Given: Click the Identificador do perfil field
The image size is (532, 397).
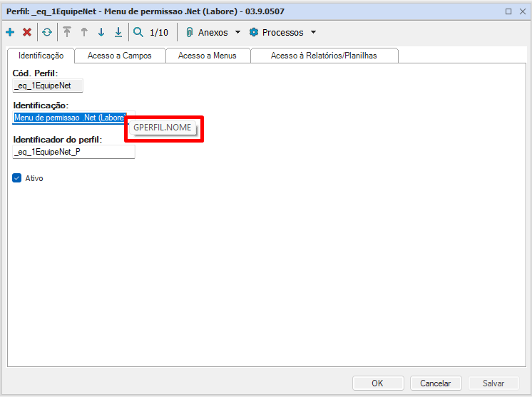Looking at the screenshot, I should tap(73, 152).
